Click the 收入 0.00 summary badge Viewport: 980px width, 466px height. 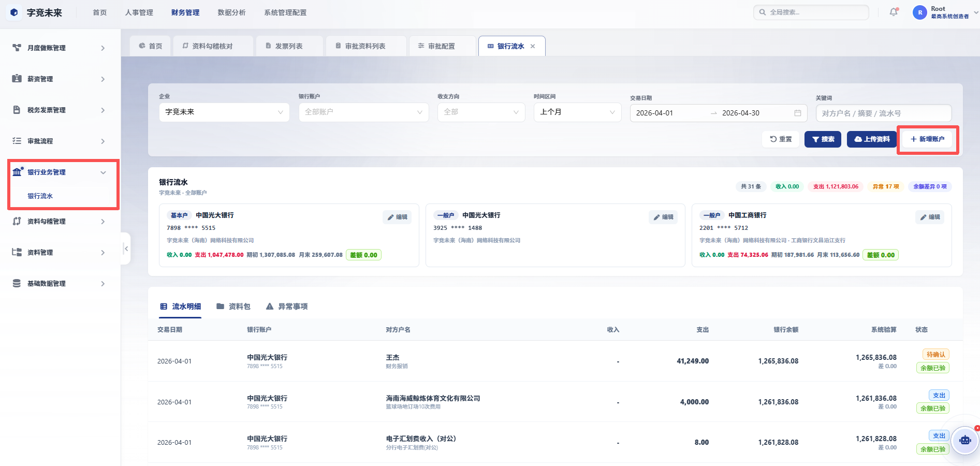tap(787, 186)
